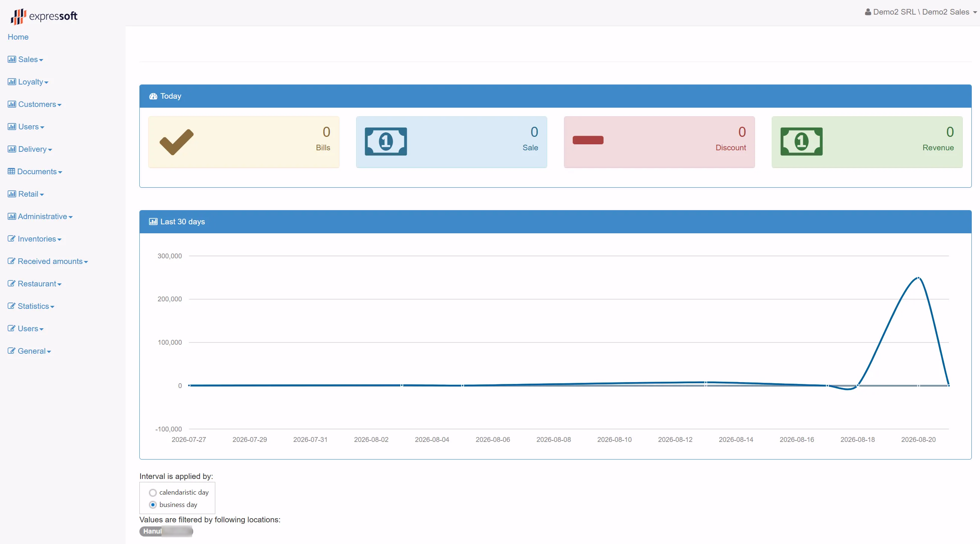Click the 2026-07-27 x-axis date label
The height and width of the screenshot is (544, 980).
coord(189,440)
